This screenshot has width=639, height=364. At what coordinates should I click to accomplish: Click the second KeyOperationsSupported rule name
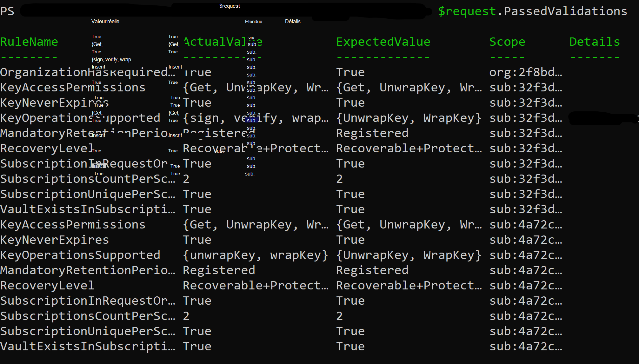coord(80,255)
